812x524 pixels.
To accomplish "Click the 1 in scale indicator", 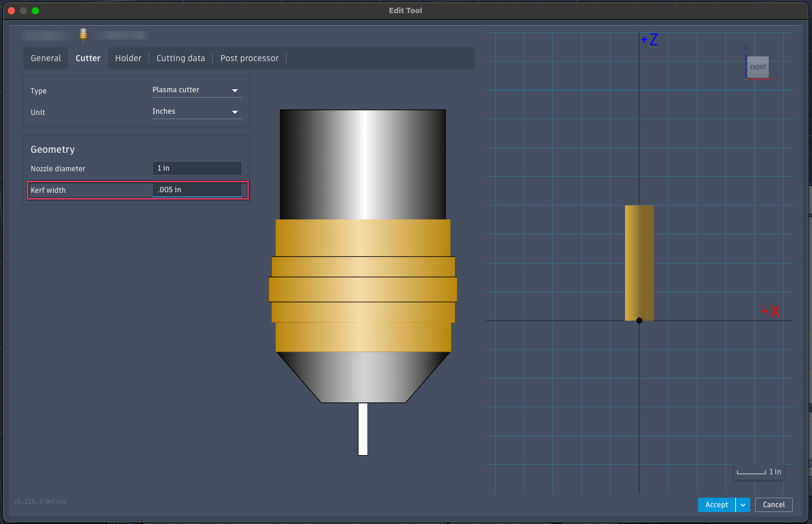I will [759, 472].
